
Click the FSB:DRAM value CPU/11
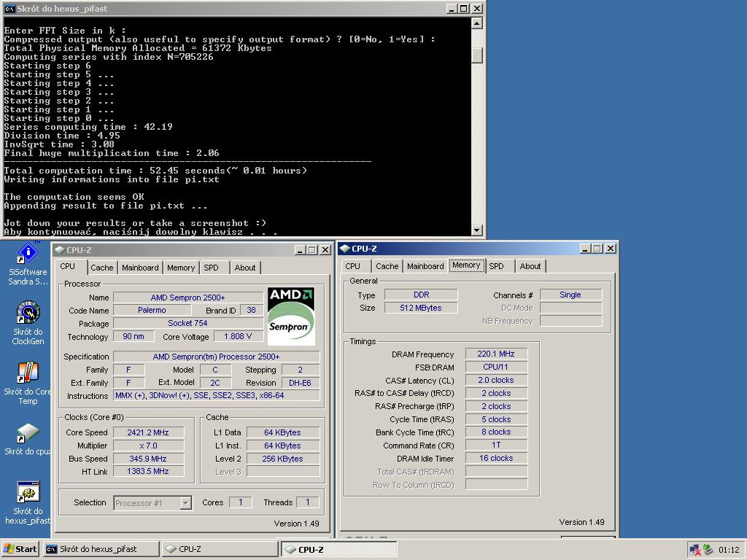click(496, 367)
